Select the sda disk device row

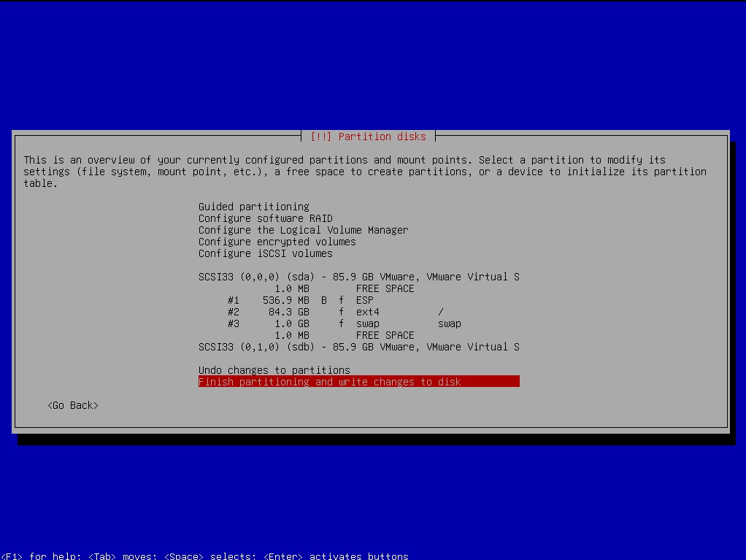[x=358, y=277]
